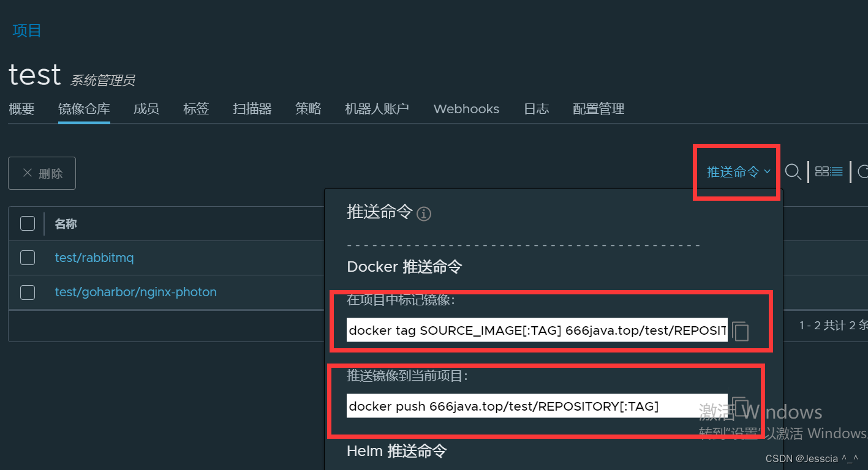868x470 pixels.
Task: Click the 在项目中标记镜像 label
Action: coord(401,300)
